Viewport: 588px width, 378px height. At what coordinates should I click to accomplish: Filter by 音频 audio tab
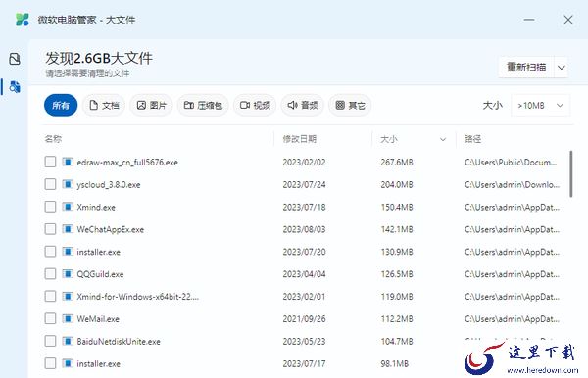pos(302,105)
